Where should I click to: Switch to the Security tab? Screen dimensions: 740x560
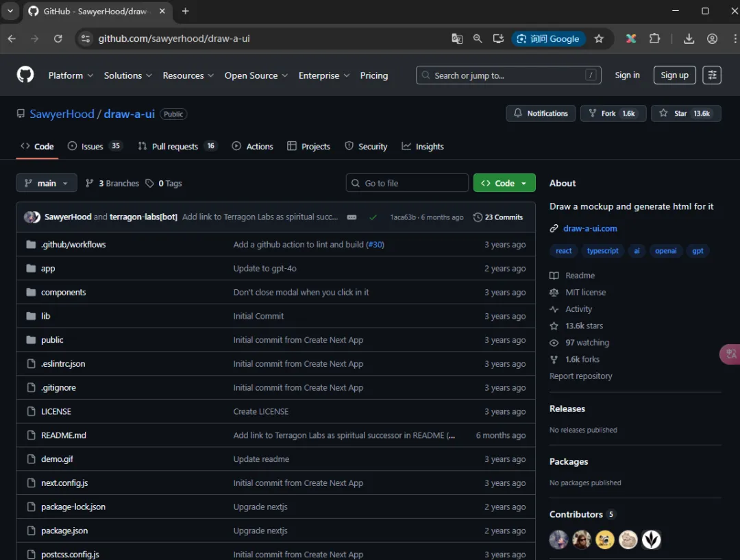coord(366,147)
